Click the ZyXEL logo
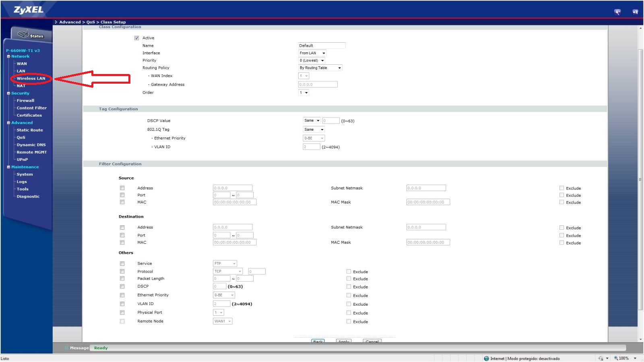 click(28, 10)
